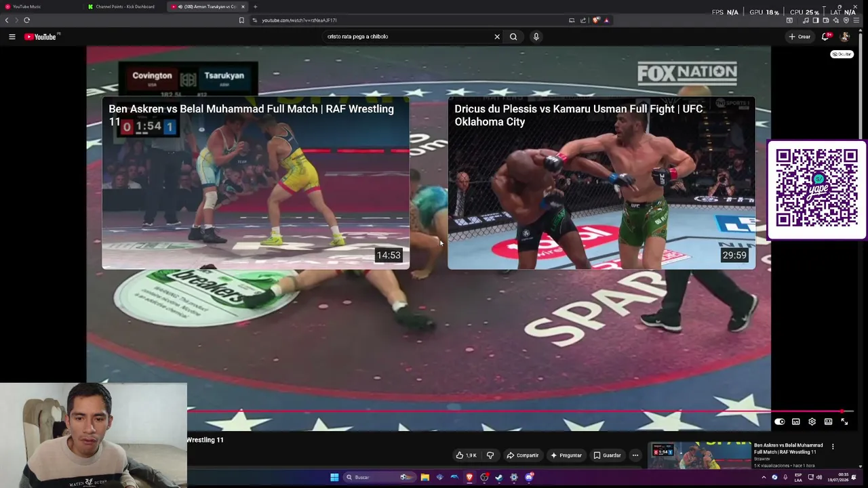The width and height of the screenshot is (868, 488).
Task: Open the options menu for the sidebar video
Action: point(833,447)
